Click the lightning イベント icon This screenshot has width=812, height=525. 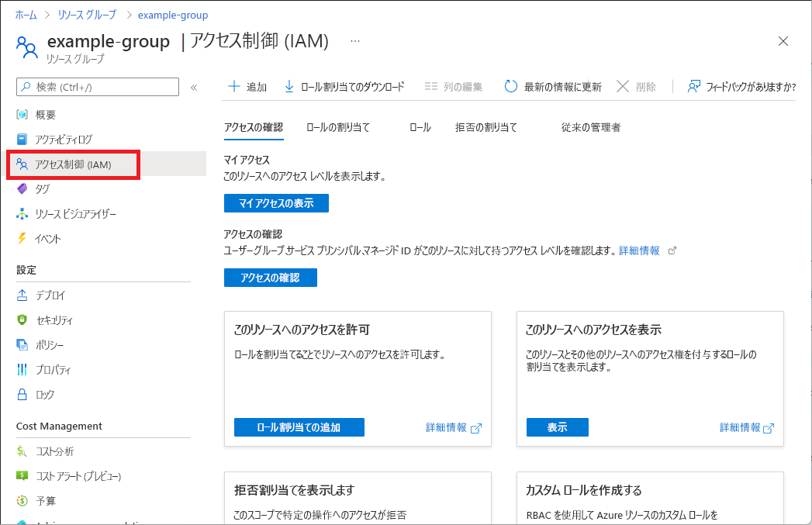(x=22, y=238)
